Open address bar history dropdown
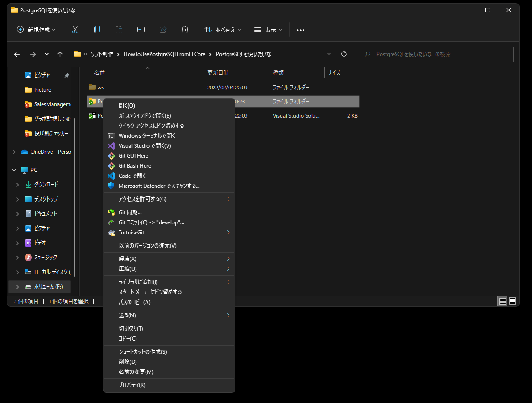Viewport: 532px width, 403px height. [329, 54]
